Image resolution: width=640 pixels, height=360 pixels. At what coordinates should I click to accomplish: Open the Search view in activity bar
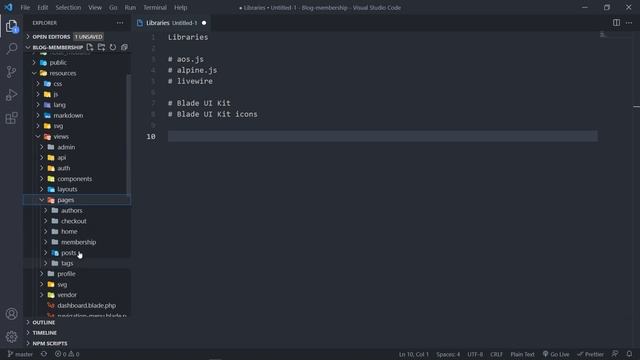coord(11,49)
